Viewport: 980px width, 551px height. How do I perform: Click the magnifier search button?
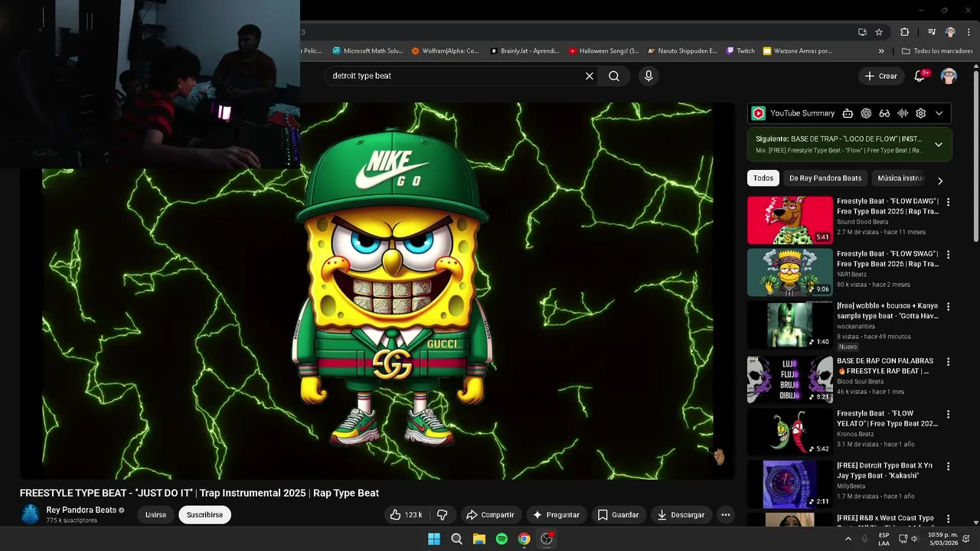click(614, 76)
